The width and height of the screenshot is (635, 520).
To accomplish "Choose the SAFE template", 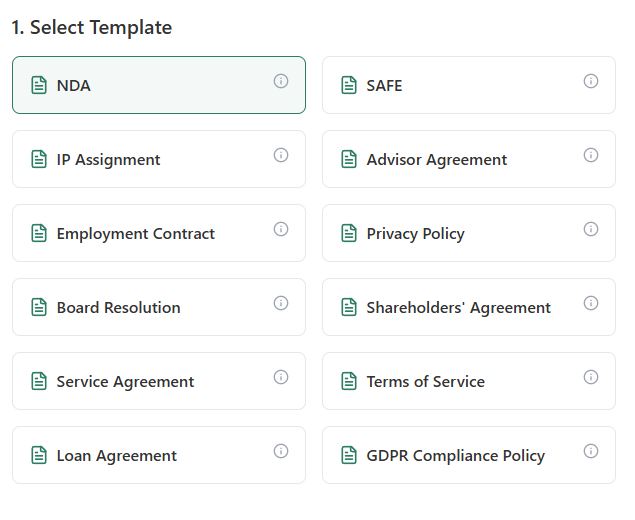I will pyautogui.click(x=460, y=86).
